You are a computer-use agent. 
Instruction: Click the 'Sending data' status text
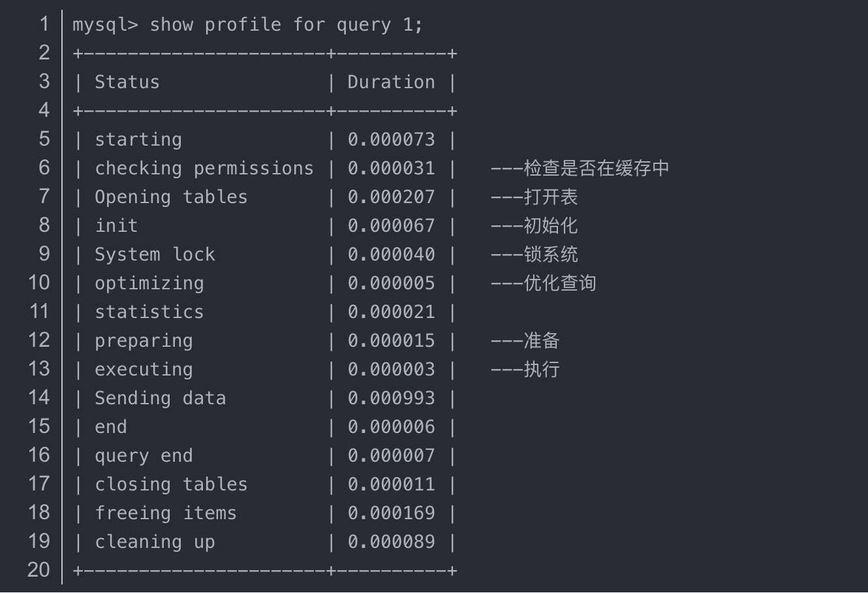click(x=161, y=398)
